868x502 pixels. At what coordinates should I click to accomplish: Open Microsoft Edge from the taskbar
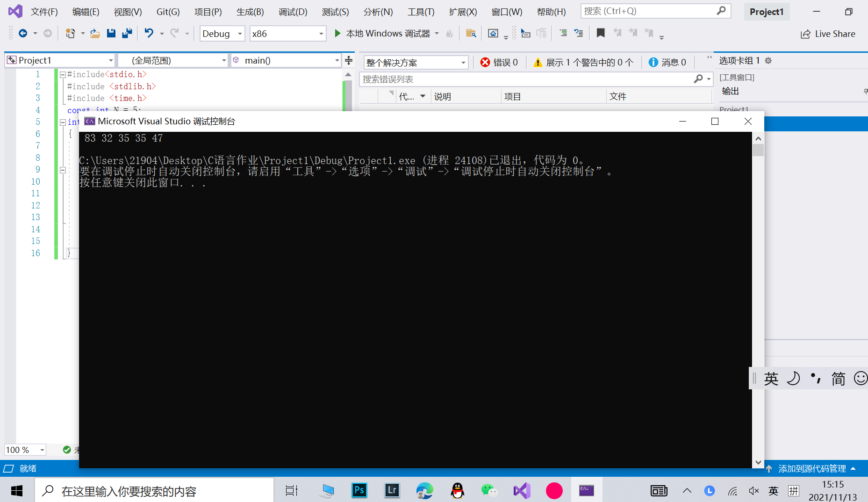coord(424,490)
